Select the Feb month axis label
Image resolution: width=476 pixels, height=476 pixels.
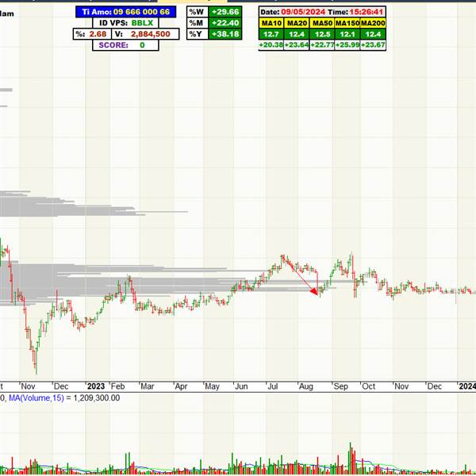[x=117, y=386]
